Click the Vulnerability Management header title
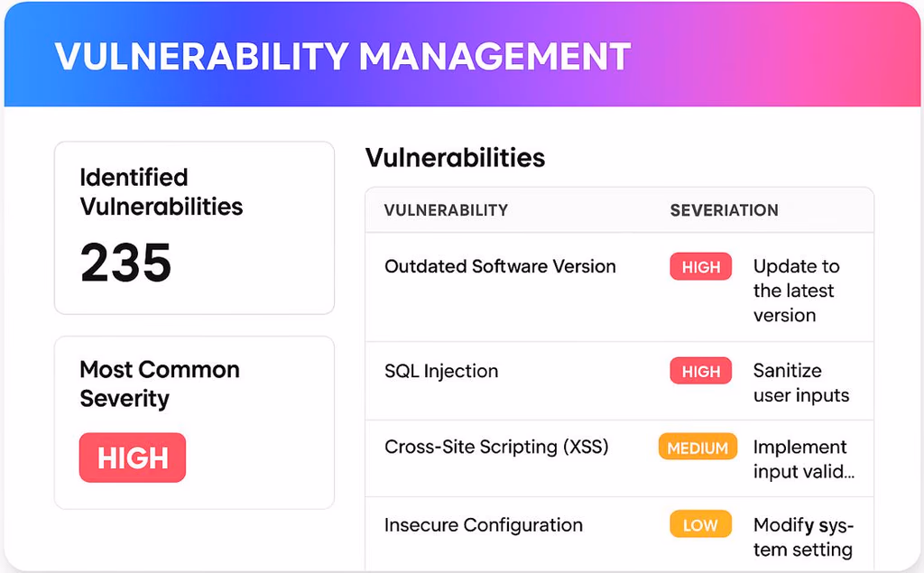Screen dimensions: 924x573 coord(342,58)
